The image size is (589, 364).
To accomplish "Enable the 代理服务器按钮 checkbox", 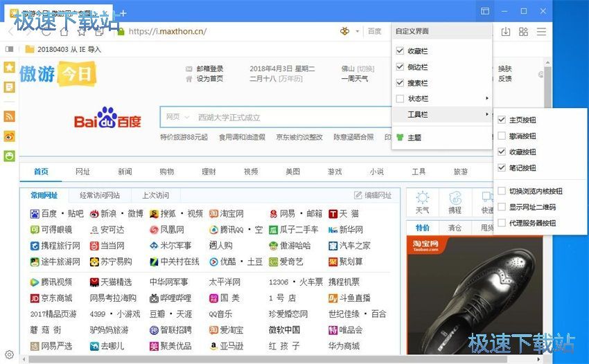I will (x=502, y=223).
